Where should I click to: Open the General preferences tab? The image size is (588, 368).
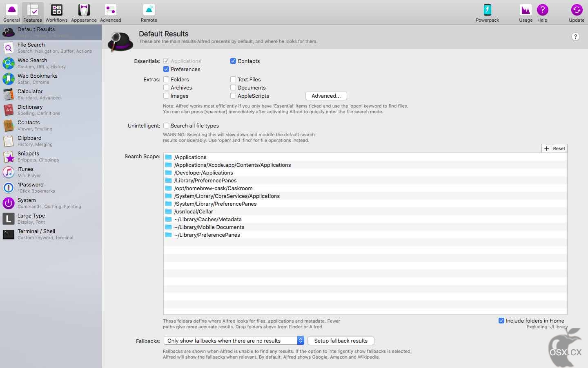11,13
